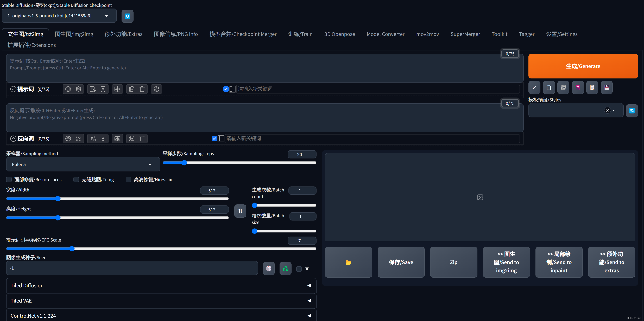Open favorites bookmark in 反向词 toolbar
The width and height of the screenshot is (644, 321).
(103, 138)
